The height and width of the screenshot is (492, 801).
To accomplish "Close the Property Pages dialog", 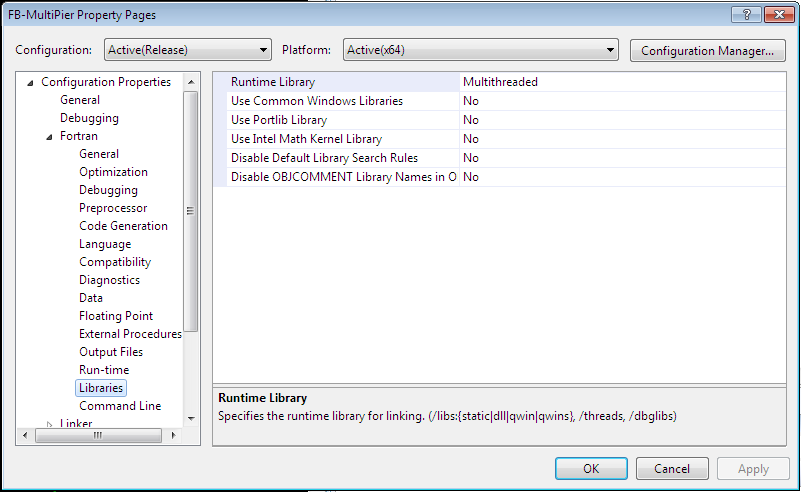I will click(776, 15).
